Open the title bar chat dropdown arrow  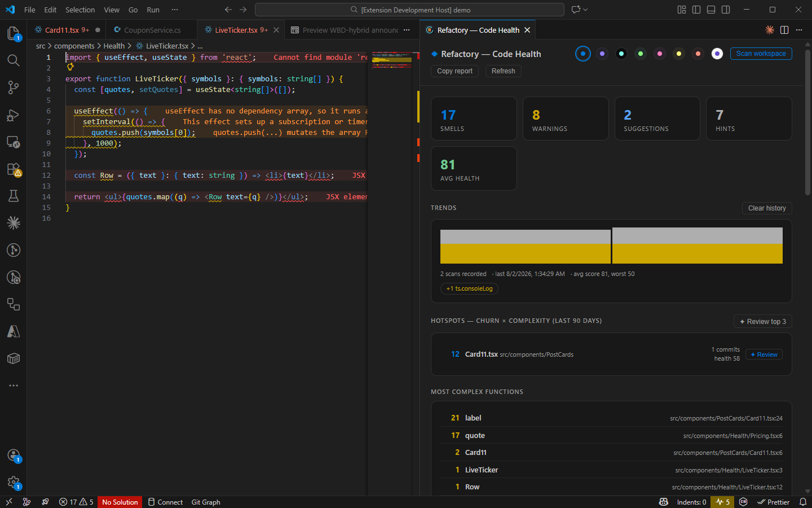point(585,10)
